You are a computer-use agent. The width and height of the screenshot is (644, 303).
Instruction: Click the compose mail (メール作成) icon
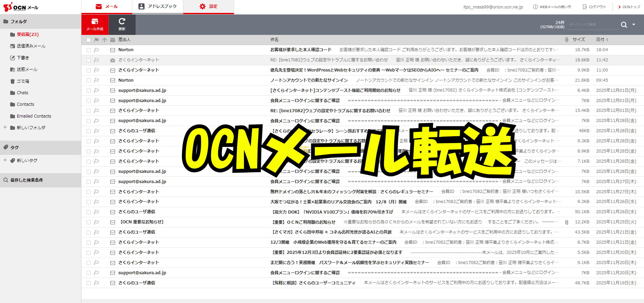pyautogui.click(x=95, y=24)
